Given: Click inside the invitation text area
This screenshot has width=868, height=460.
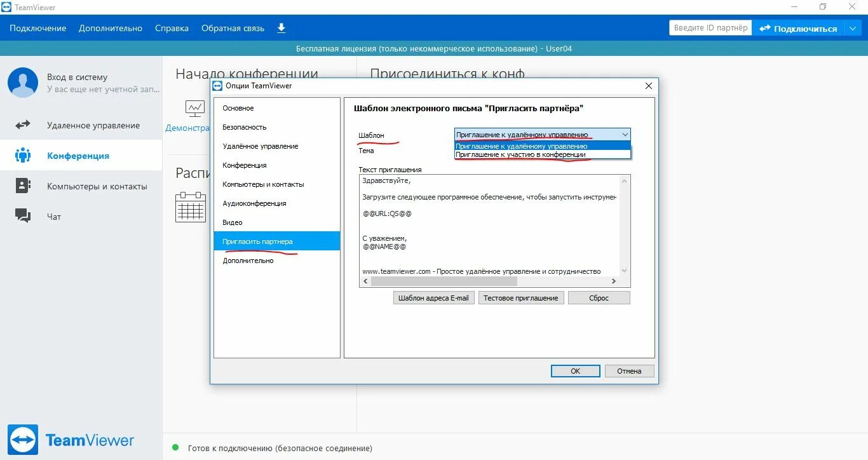Looking at the screenshot, I should click(x=489, y=226).
